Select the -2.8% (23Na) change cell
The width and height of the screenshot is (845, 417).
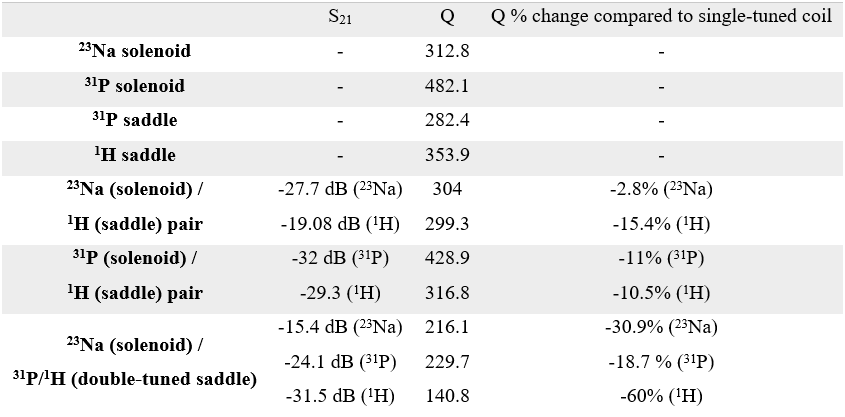click(x=661, y=189)
